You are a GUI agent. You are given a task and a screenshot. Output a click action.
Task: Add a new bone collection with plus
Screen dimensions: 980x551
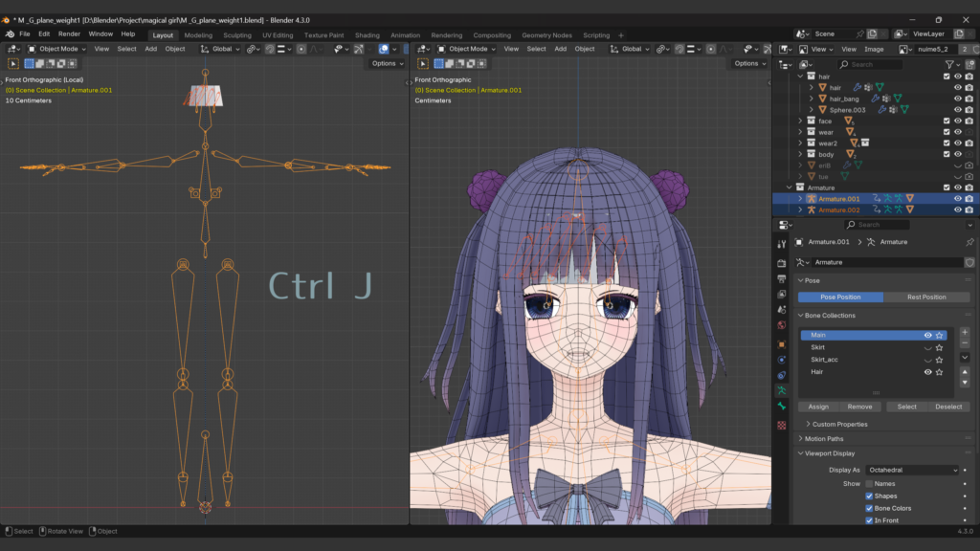[965, 332]
